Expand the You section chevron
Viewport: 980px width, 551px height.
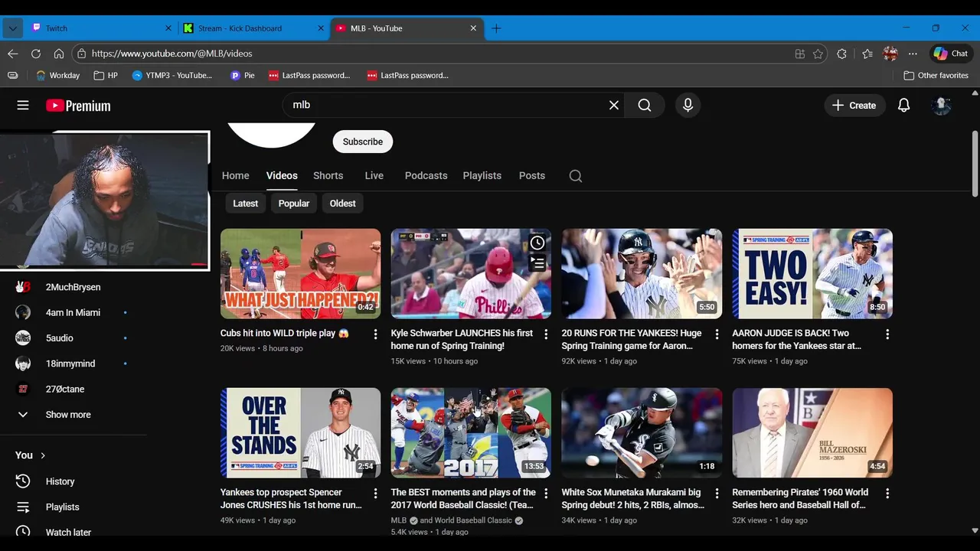click(43, 455)
